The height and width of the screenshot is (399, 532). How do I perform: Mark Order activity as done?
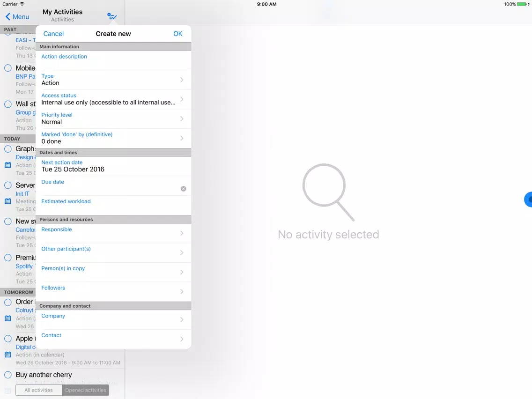(8, 302)
